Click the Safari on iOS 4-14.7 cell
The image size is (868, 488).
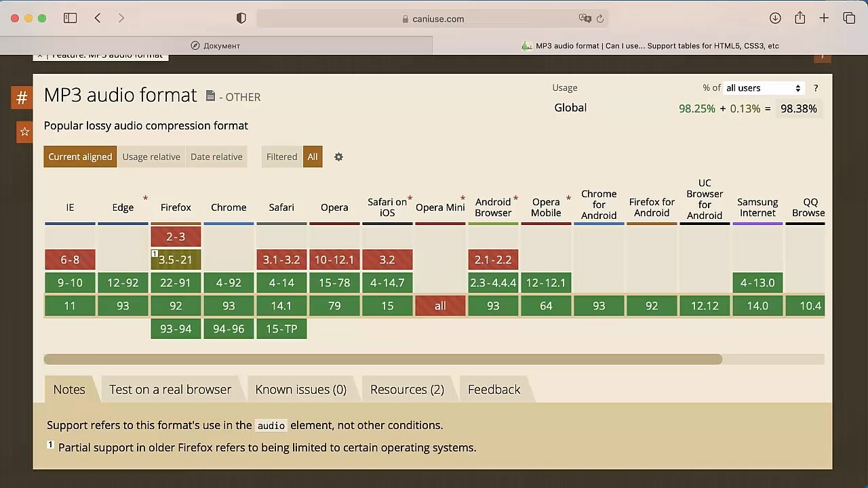pyautogui.click(x=387, y=283)
